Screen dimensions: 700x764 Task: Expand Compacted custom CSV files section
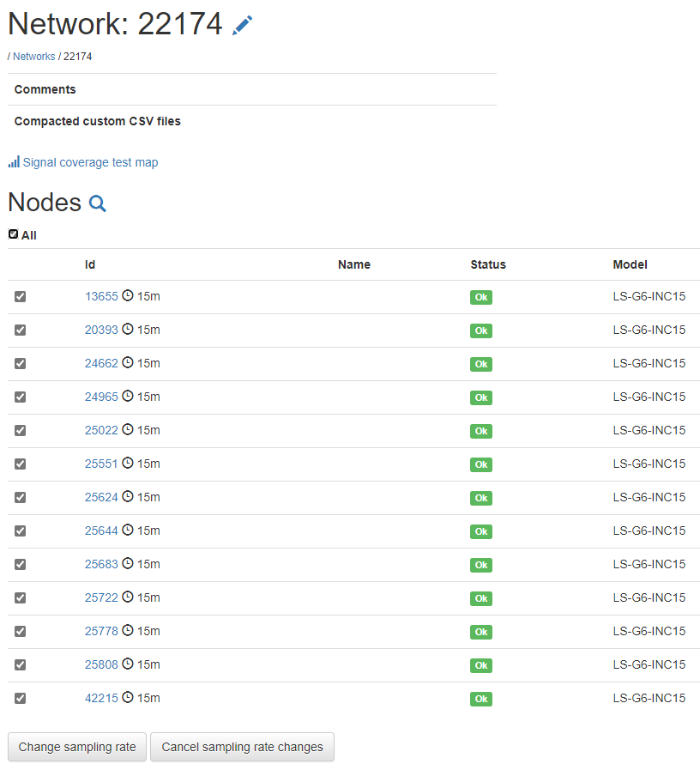pyautogui.click(x=97, y=121)
